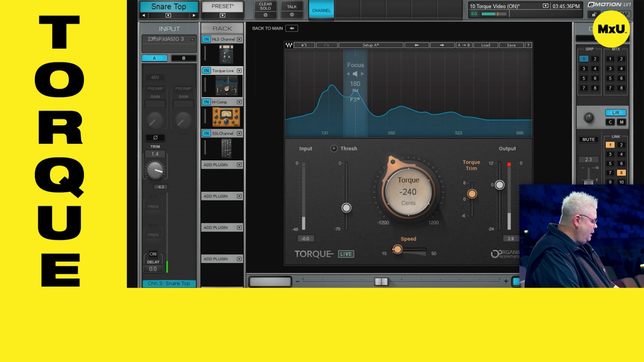The image size is (644, 362).
Task: Toggle the IN button on Torque-Live
Action: 206,70
